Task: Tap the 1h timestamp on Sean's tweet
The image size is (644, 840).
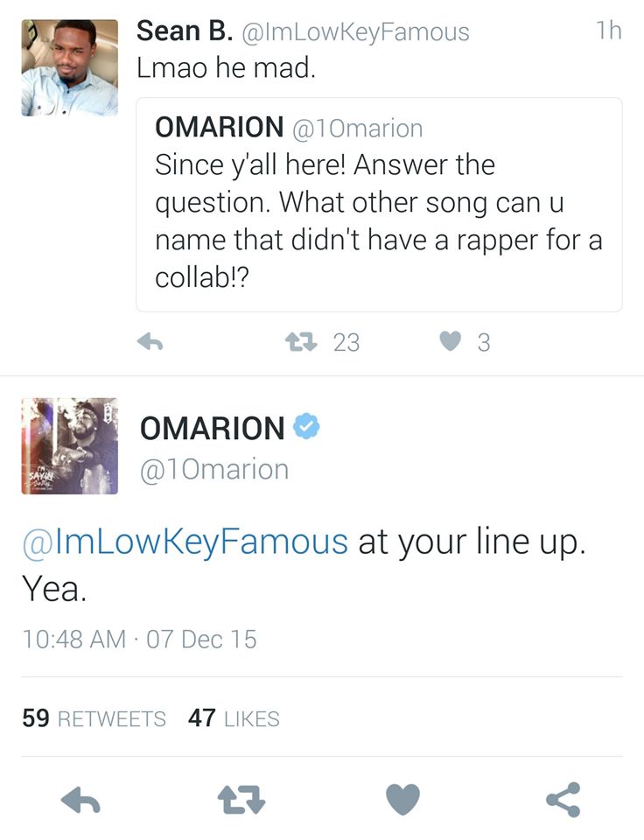Action: click(609, 31)
